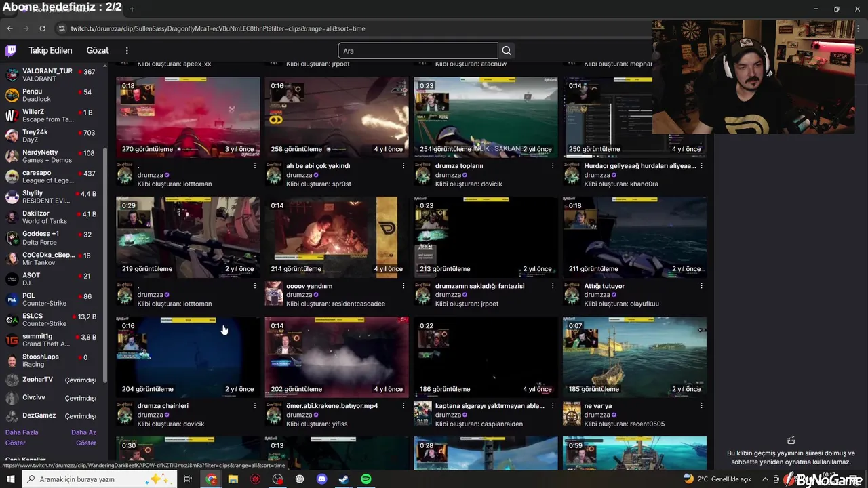Open Discord from the taskbar
This screenshot has height=488, width=868.
click(x=322, y=479)
